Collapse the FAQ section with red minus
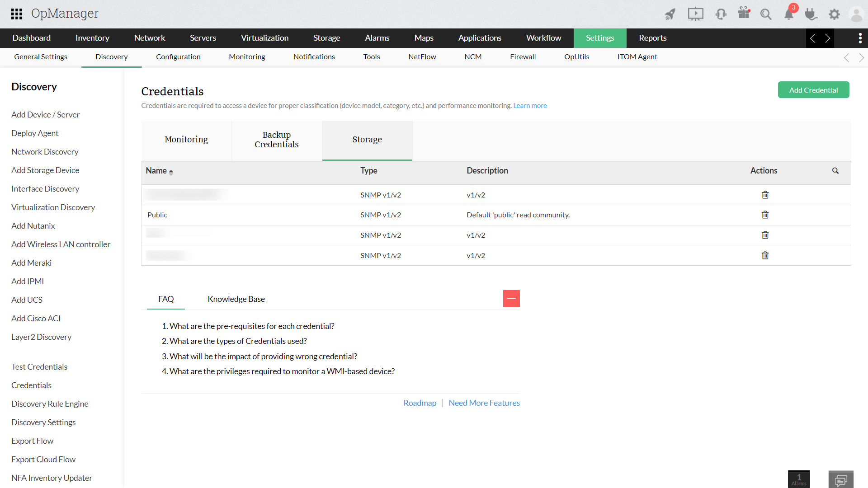The image size is (868, 488). (x=511, y=299)
